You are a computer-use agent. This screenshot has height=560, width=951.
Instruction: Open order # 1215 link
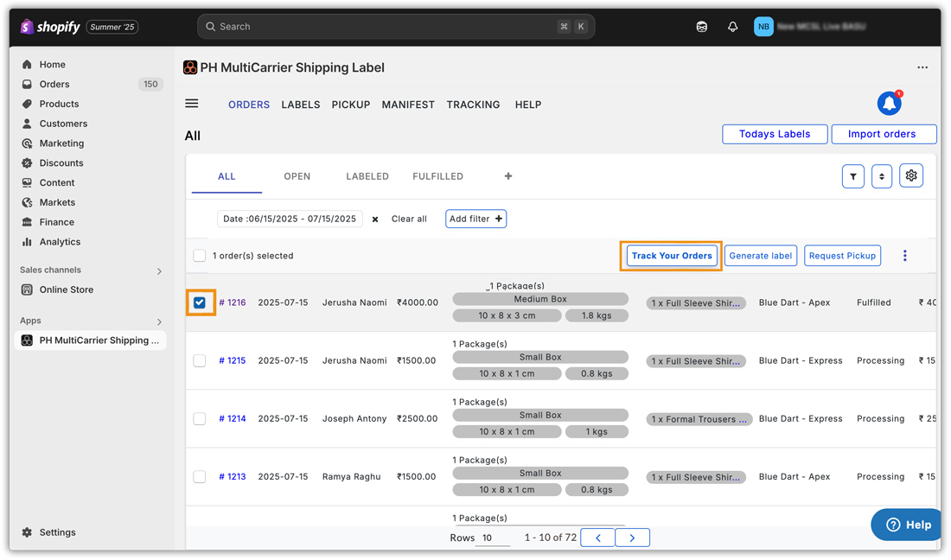(233, 360)
